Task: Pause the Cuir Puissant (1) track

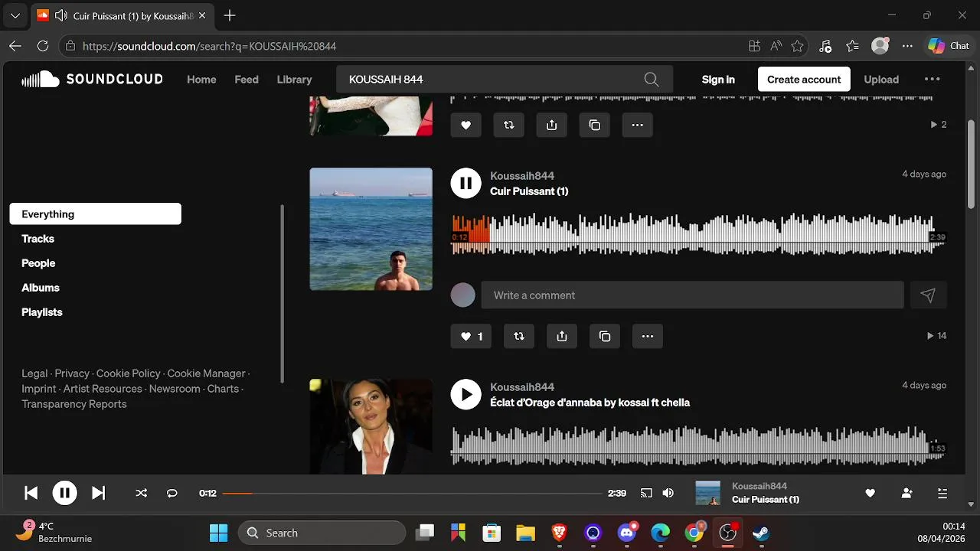Action: (465, 184)
